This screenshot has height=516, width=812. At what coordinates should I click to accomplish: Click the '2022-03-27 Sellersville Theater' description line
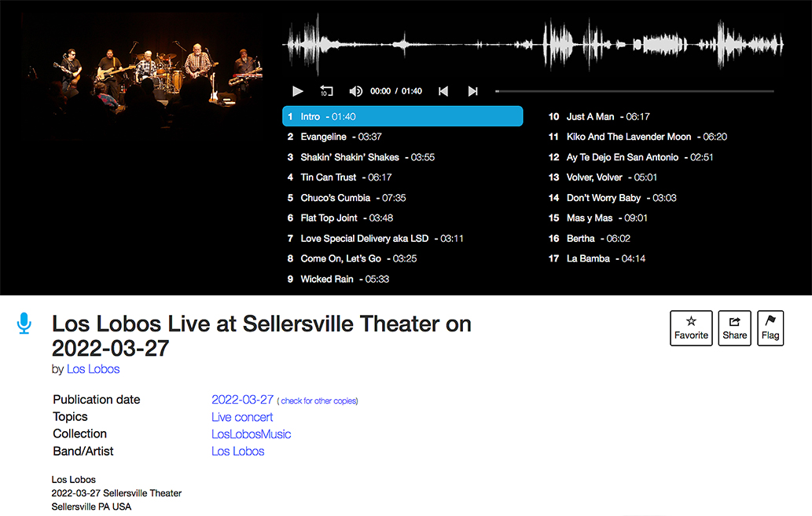[x=116, y=493]
